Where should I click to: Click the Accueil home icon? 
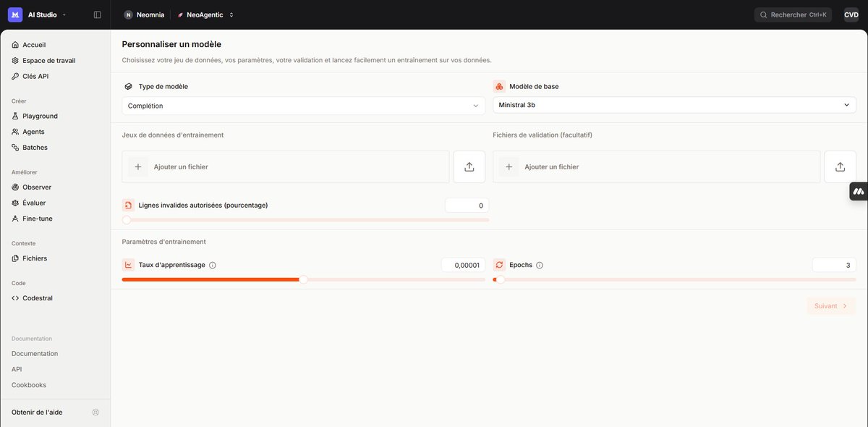(16, 45)
